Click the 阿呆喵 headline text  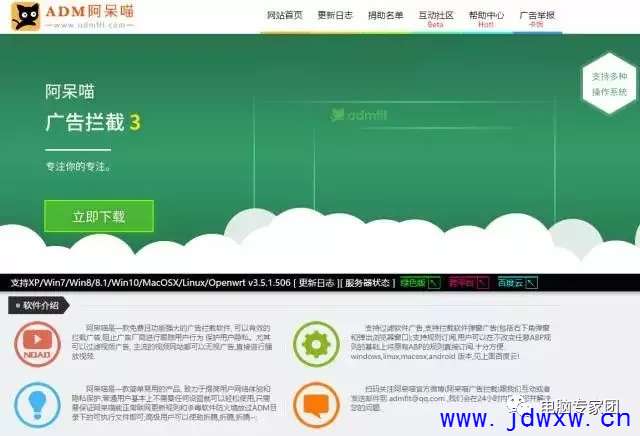[70, 91]
